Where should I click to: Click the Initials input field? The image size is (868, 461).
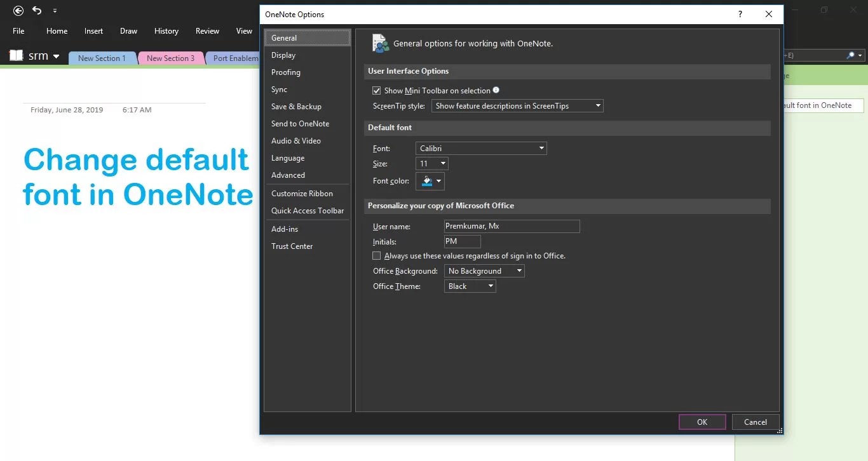click(463, 241)
